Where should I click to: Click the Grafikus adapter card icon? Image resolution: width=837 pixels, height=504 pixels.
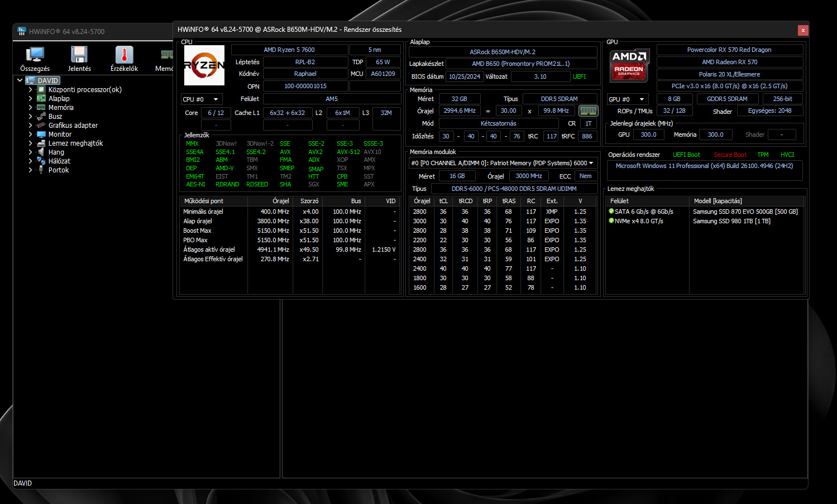coord(41,125)
